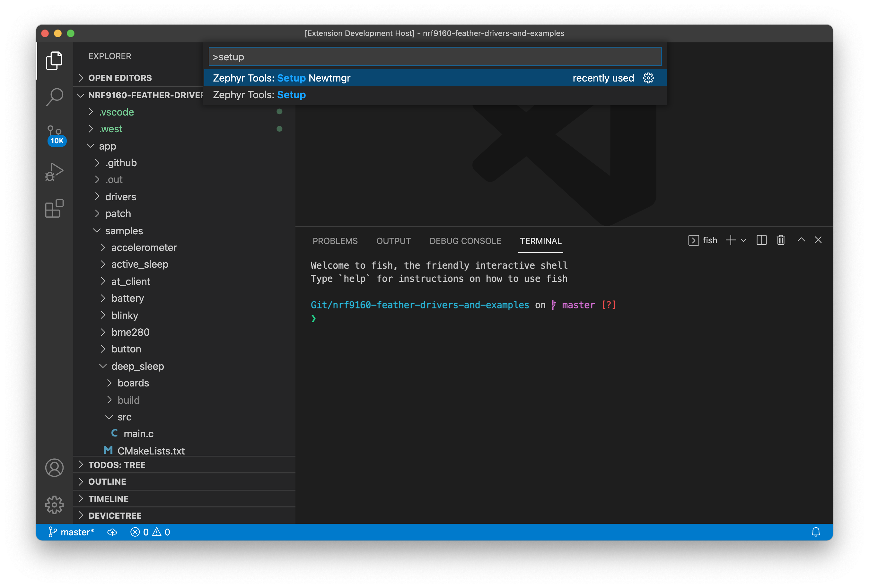Open the Manage gear in activity bar
Screen dimensions: 869x588
click(x=55, y=505)
